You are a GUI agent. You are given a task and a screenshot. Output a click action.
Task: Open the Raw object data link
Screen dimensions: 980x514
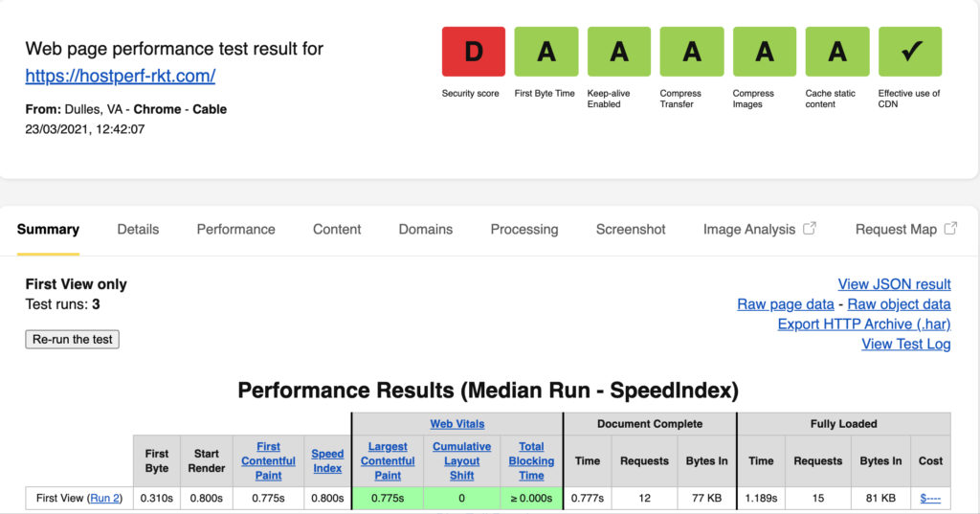click(899, 303)
